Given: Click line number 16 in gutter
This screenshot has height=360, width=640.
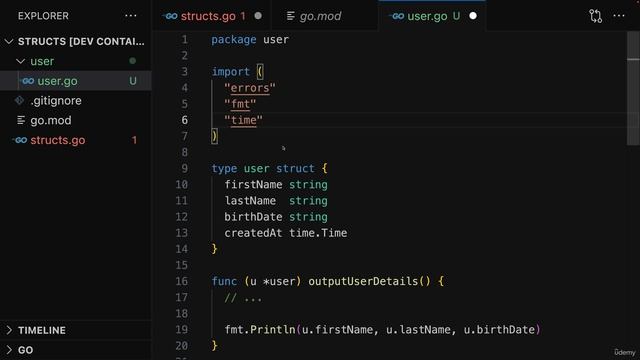Looking at the screenshot, I should point(182,281).
